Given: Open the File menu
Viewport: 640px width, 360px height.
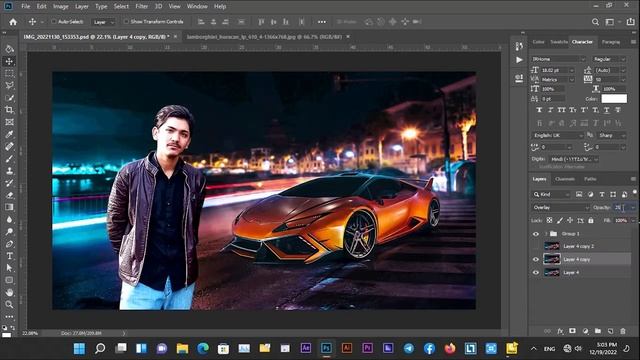Looking at the screenshot, I should pyautogui.click(x=26, y=7).
